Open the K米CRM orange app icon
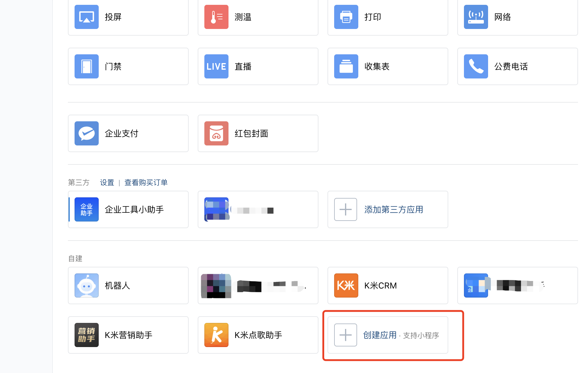Viewport: 588px width, 373px height. [x=346, y=285]
